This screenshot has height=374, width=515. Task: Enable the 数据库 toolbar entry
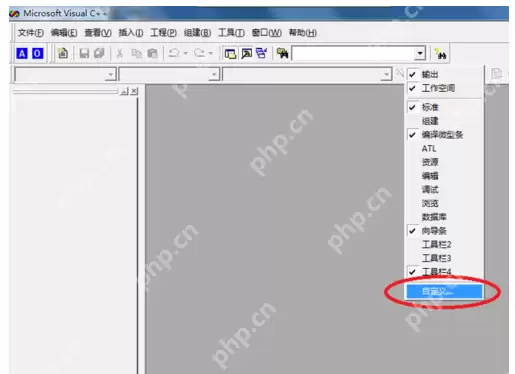[445, 217]
